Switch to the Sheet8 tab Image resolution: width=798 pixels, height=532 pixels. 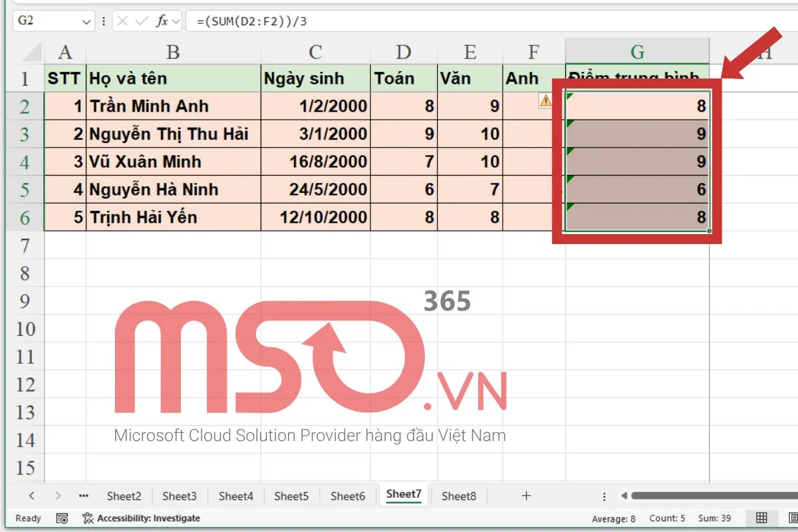click(460, 495)
